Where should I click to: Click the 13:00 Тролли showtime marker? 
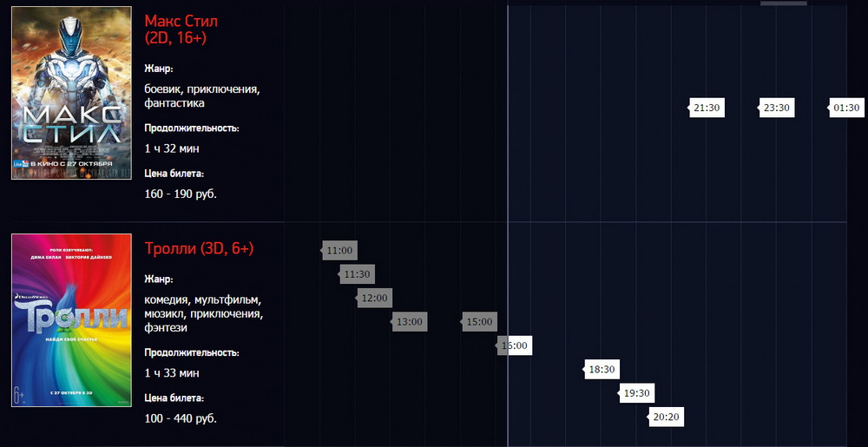[x=410, y=322]
